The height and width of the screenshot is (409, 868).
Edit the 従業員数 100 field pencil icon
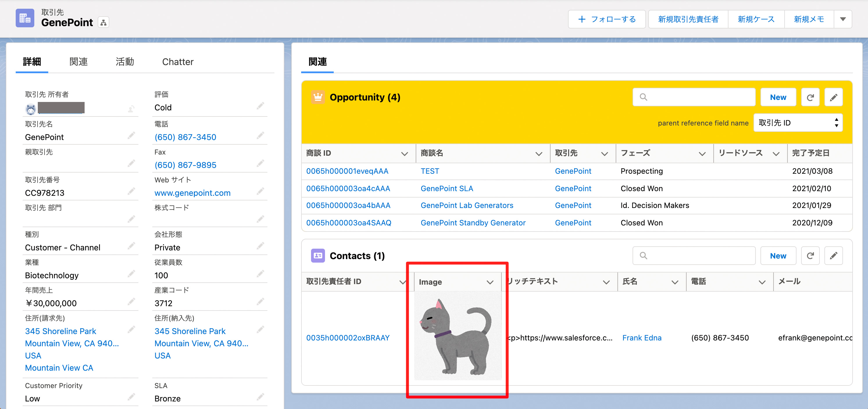[260, 274]
